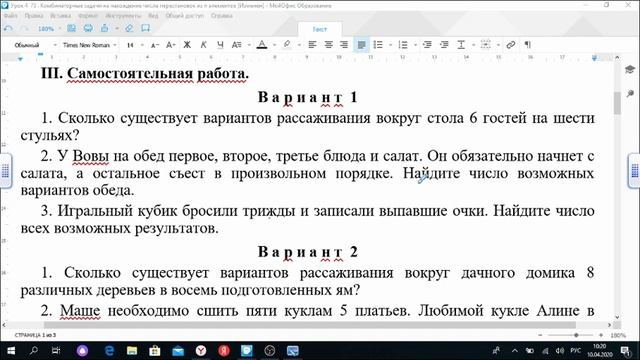Click the line spacing icon
Image resolution: width=640 pixels, height=360 pixels.
pos(461,45)
